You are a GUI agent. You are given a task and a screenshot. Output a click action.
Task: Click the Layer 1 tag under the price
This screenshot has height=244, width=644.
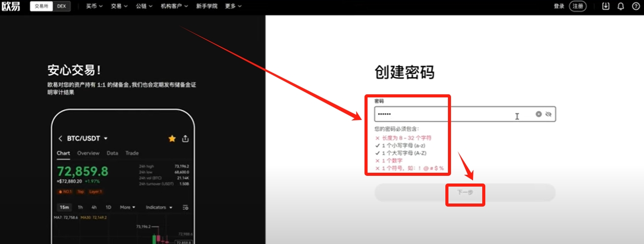click(x=96, y=192)
